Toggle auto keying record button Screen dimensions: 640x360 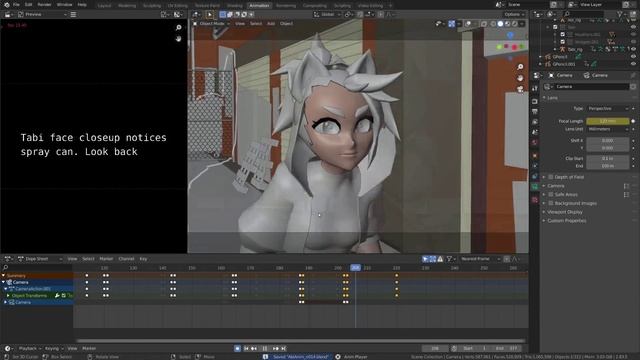pyautogui.click(x=237, y=349)
